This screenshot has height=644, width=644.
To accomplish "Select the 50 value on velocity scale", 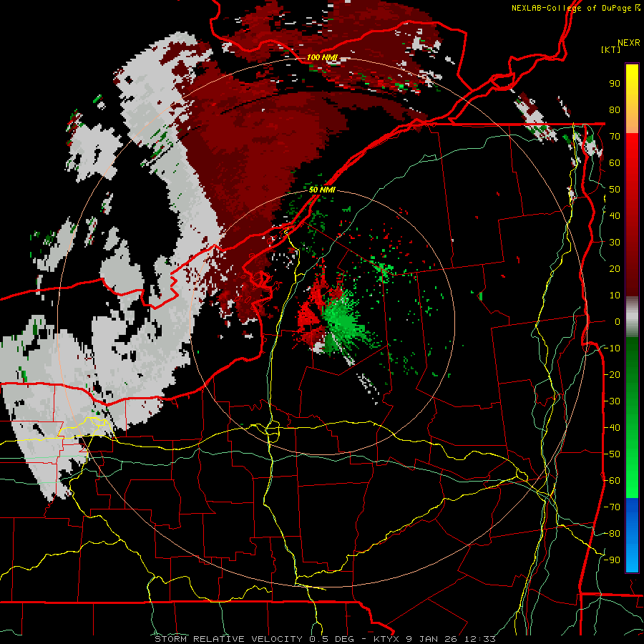I will (x=615, y=190).
